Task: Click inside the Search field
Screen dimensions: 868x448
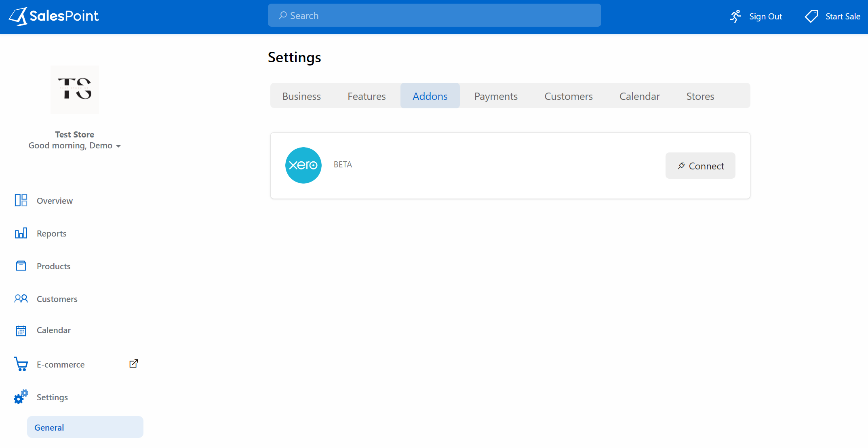Action: 434,15
